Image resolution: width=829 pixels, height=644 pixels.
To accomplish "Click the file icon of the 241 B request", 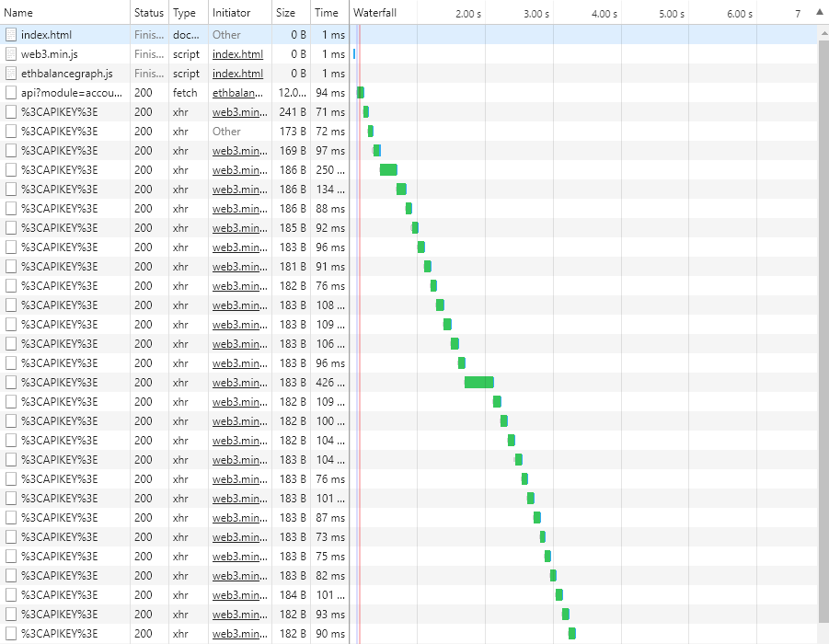I will 10,112.
